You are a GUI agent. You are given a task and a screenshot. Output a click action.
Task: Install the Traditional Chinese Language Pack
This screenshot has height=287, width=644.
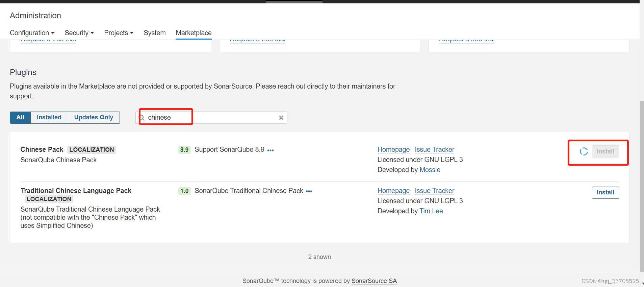pyautogui.click(x=605, y=192)
